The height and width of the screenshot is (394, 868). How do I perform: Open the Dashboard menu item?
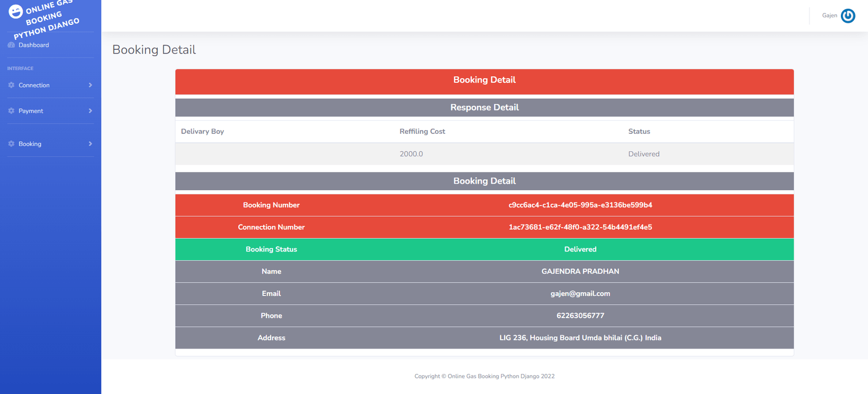click(34, 45)
